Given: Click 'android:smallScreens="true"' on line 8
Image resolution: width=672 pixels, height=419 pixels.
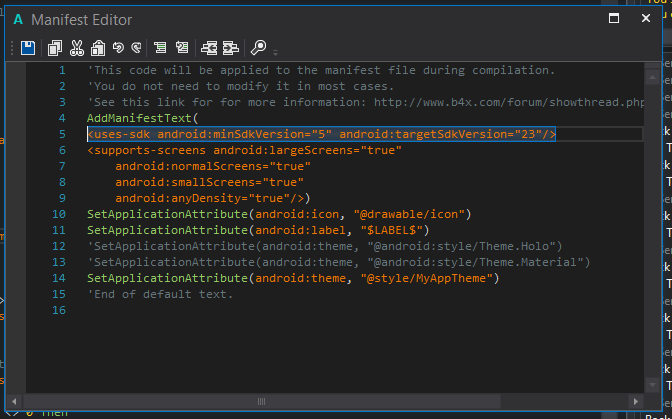Looking at the screenshot, I should (210, 183).
